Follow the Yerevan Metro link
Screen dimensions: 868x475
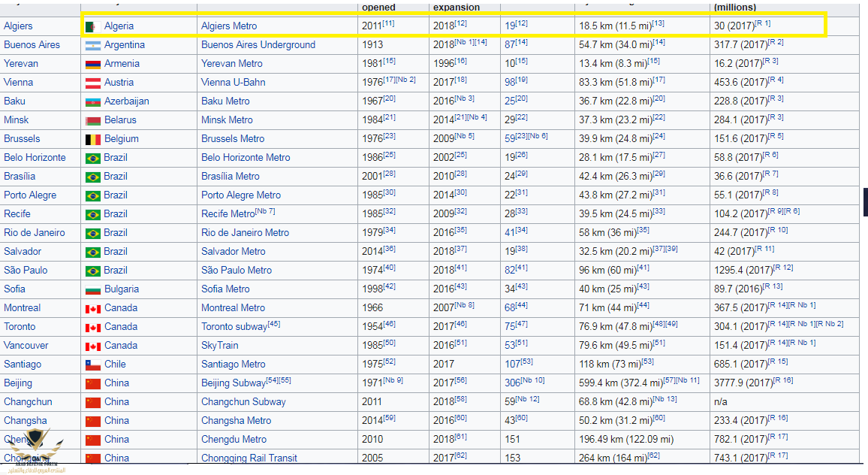(x=232, y=64)
